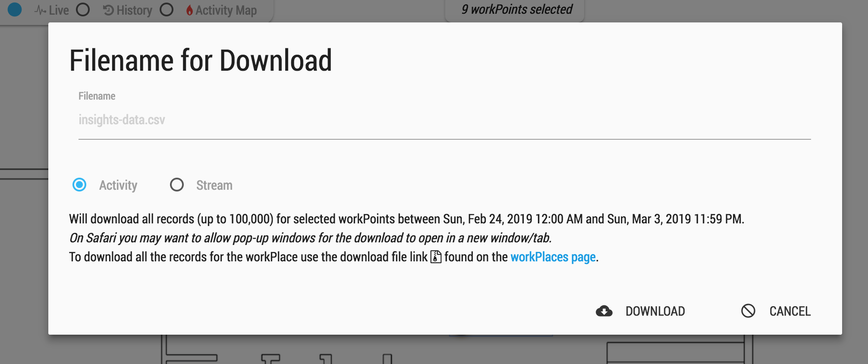Click the DOWNLOAD button label
The height and width of the screenshot is (364, 868).
click(655, 311)
